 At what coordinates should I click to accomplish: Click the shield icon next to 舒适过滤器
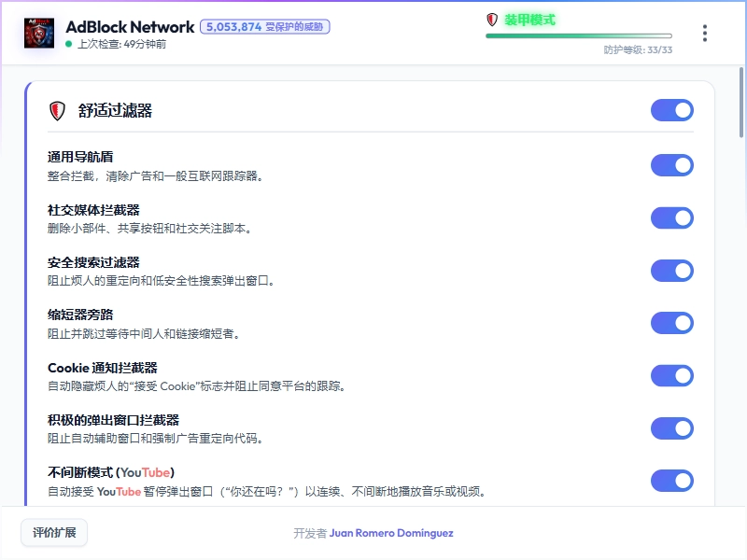[57, 111]
